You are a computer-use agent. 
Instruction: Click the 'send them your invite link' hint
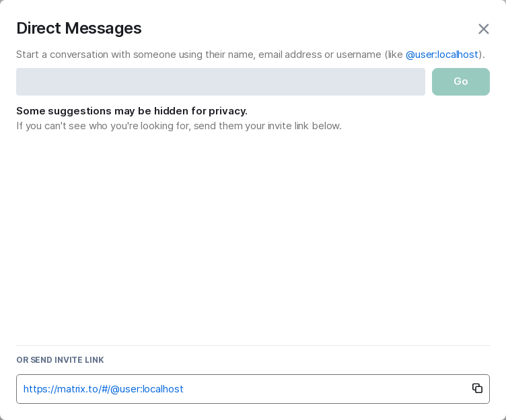point(178,126)
